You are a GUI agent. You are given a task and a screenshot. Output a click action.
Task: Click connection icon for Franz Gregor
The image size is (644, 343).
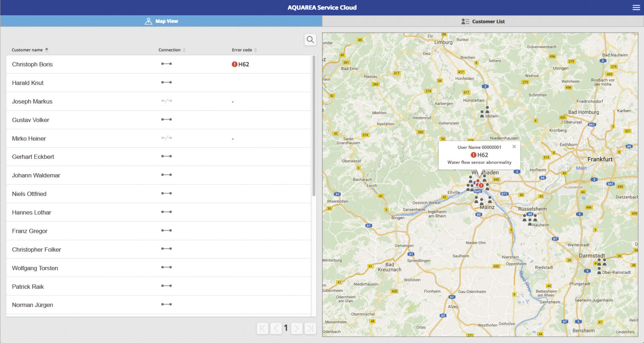pos(167,230)
